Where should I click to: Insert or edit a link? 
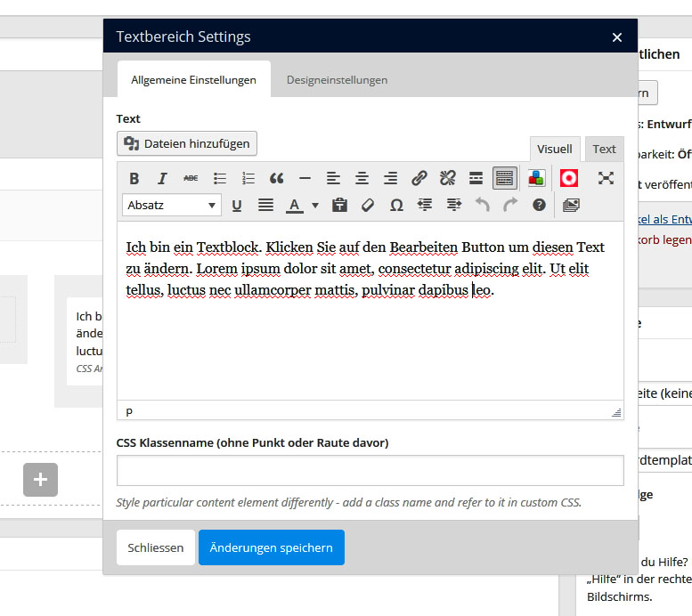419,178
